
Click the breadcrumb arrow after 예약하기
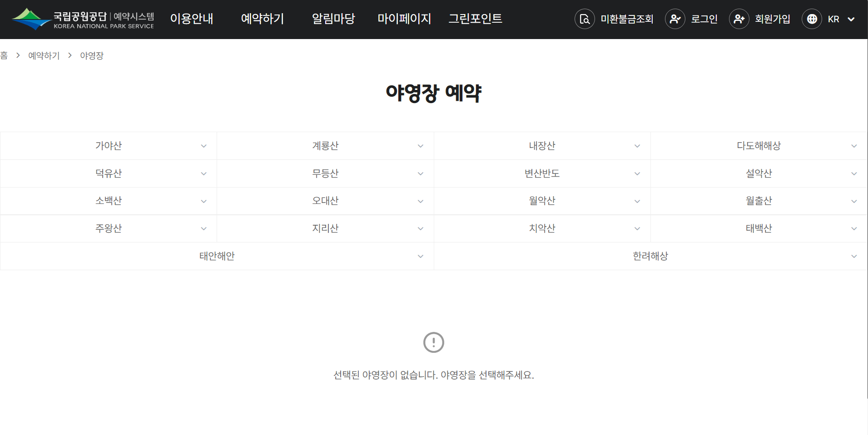70,55
